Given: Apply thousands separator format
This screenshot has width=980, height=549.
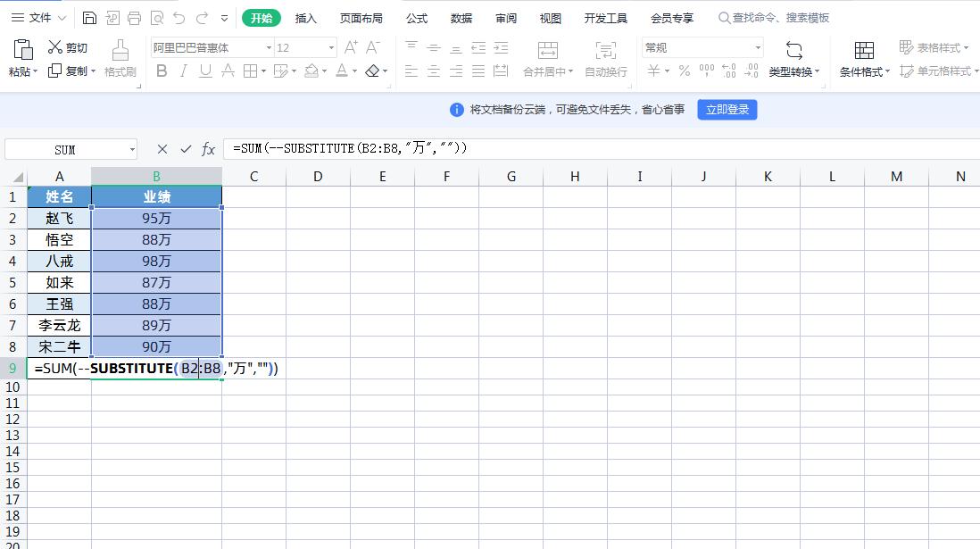Looking at the screenshot, I should (x=706, y=71).
